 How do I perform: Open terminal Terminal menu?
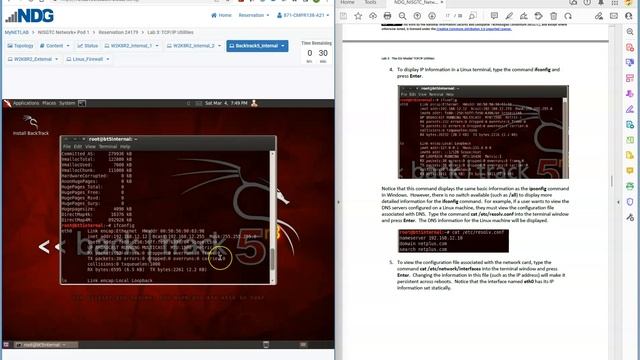tap(108, 147)
